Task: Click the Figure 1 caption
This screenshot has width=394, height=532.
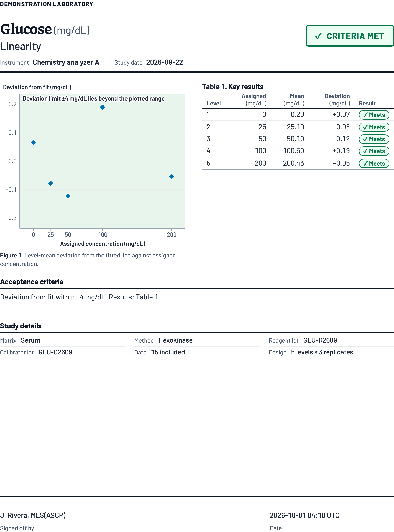Action: [88, 260]
